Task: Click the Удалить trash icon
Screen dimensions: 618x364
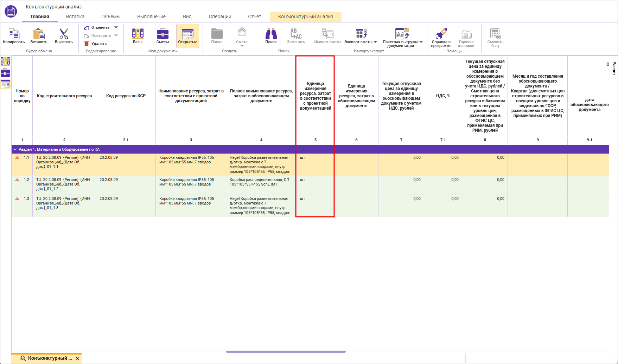Action: pyautogui.click(x=87, y=44)
